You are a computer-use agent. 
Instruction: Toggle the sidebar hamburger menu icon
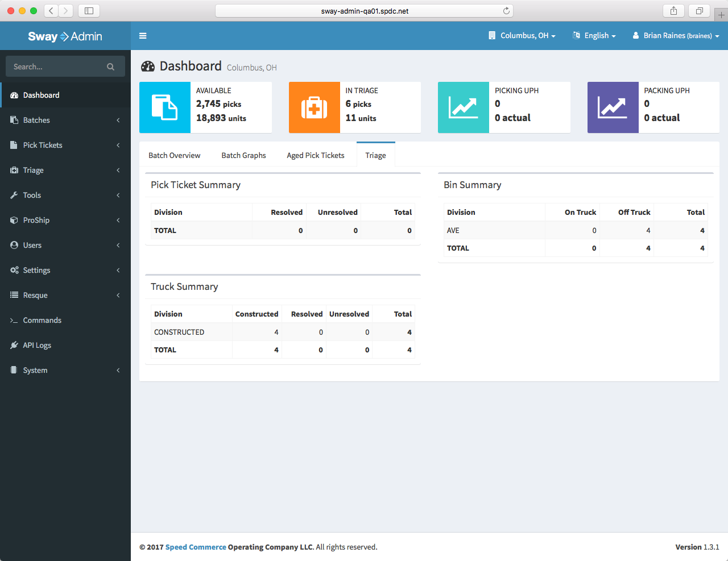coord(143,36)
